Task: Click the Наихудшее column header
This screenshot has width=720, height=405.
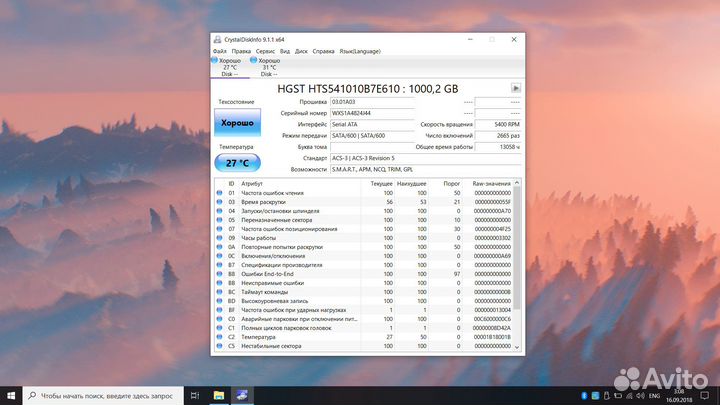Action: tap(411, 184)
